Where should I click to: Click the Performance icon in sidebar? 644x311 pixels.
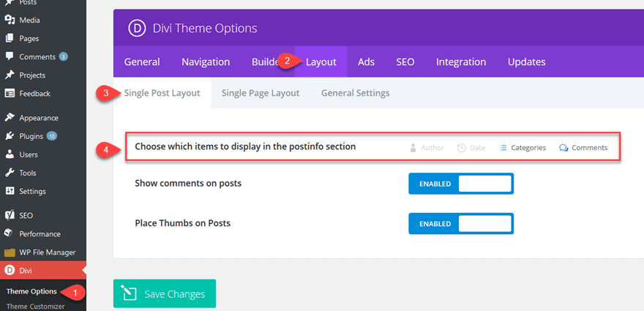10,234
